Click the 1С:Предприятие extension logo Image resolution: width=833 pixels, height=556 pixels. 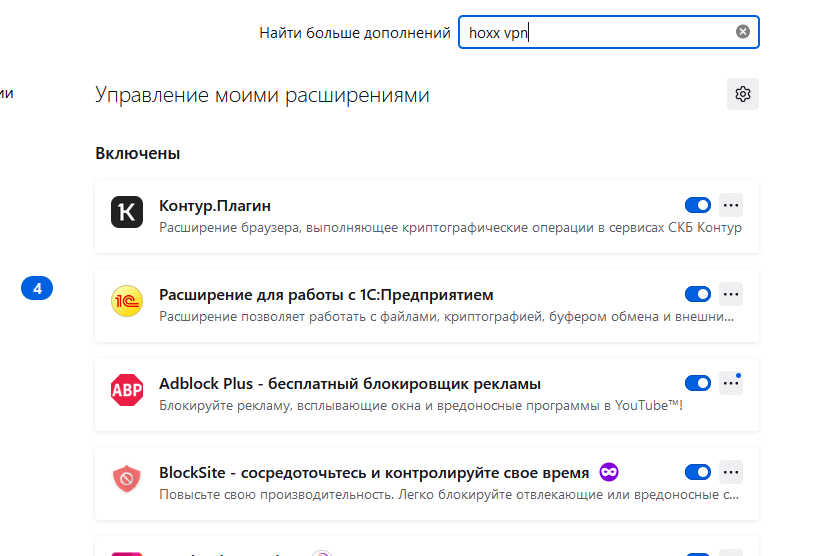127,300
